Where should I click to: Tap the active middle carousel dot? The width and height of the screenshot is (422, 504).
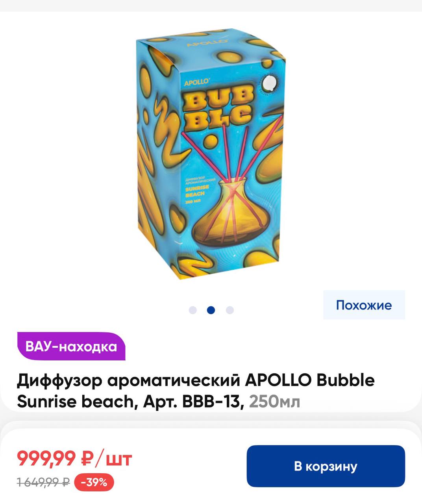click(x=211, y=310)
